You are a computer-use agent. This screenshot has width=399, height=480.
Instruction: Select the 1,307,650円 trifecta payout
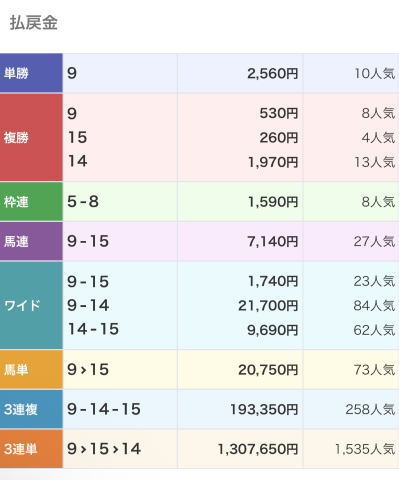coord(258,449)
